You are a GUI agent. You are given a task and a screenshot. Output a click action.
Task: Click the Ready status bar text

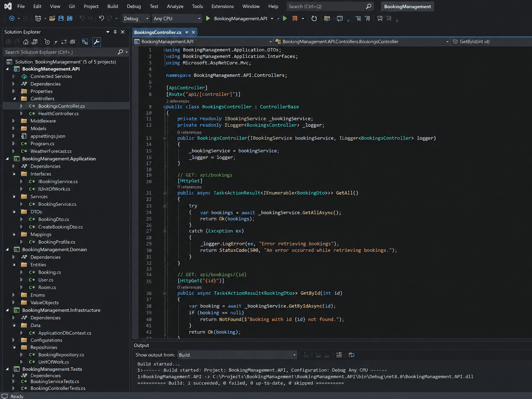pyautogui.click(x=17, y=396)
